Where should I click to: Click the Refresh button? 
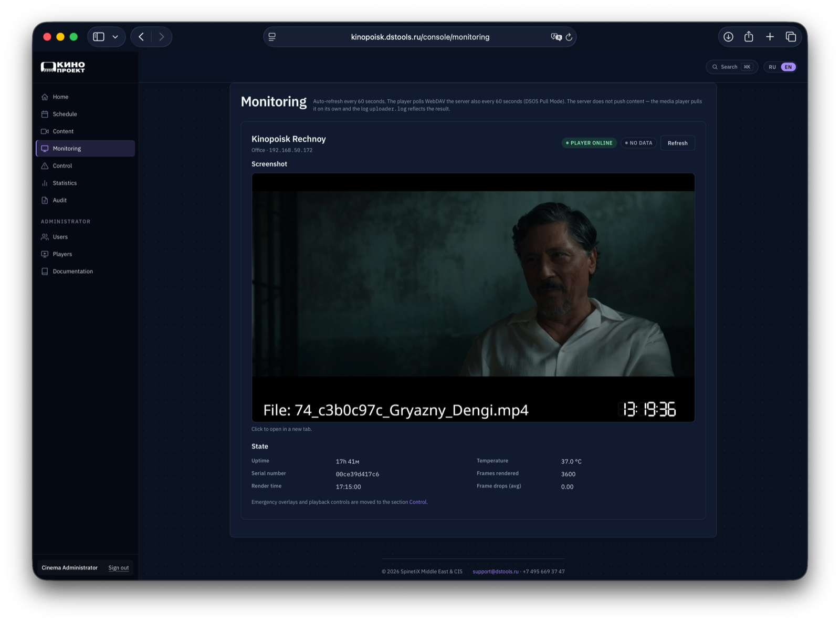click(x=677, y=143)
